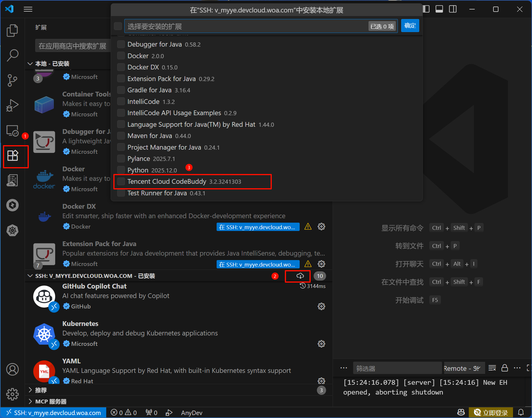This screenshot has width=532, height=418.
Task: Collapse the 本地 - 已安装 section
Action: (x=30, y=64)
